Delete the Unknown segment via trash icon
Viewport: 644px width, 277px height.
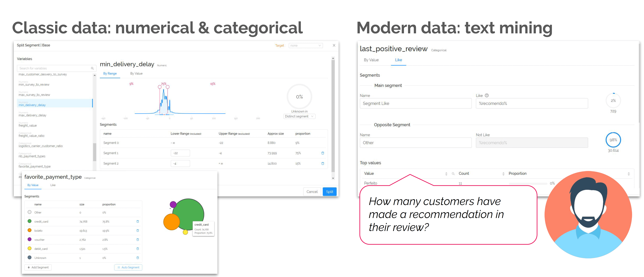coord(138,258)
